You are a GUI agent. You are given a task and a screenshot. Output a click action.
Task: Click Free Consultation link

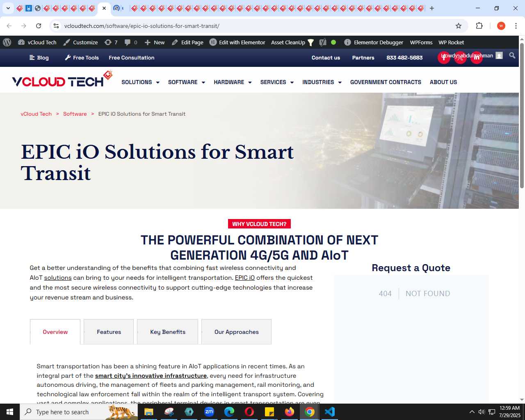pyautogui.click(x=132, y=58)
